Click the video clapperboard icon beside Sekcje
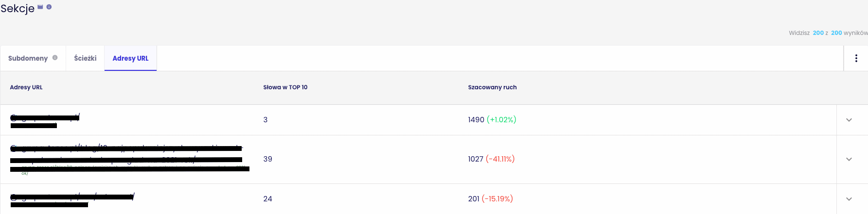Screen dimensions: 868x214 (x=40, y=7)
